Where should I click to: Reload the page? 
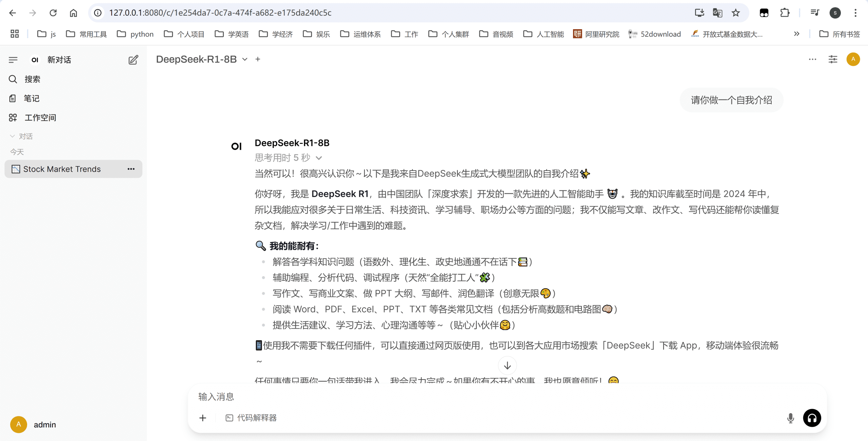coord(53,13)
